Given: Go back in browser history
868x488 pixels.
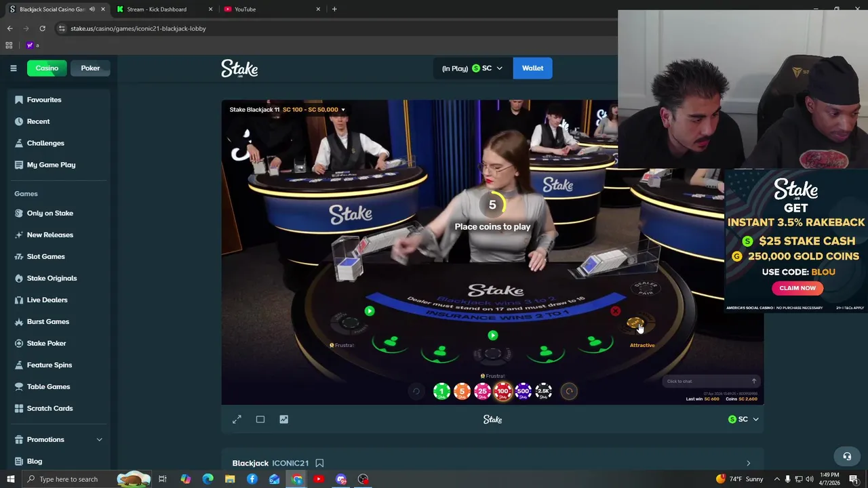Looking at the screenshot, I should tap(9, 28).
